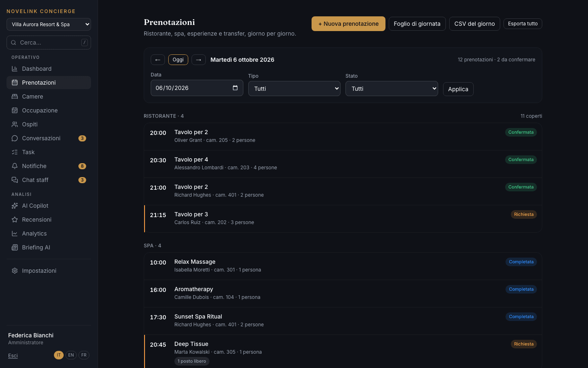Open the 21:15 Tavolo per 3 booking
The height and width of the screenshot is (368, 588).
point(343,219)
